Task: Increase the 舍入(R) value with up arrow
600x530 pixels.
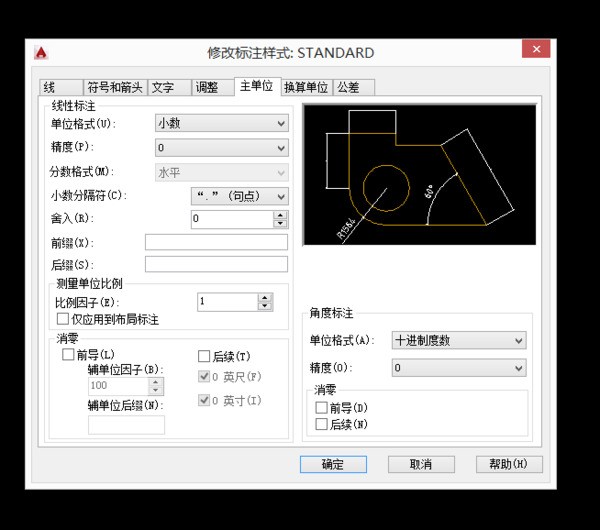Action: click(280, 215)
